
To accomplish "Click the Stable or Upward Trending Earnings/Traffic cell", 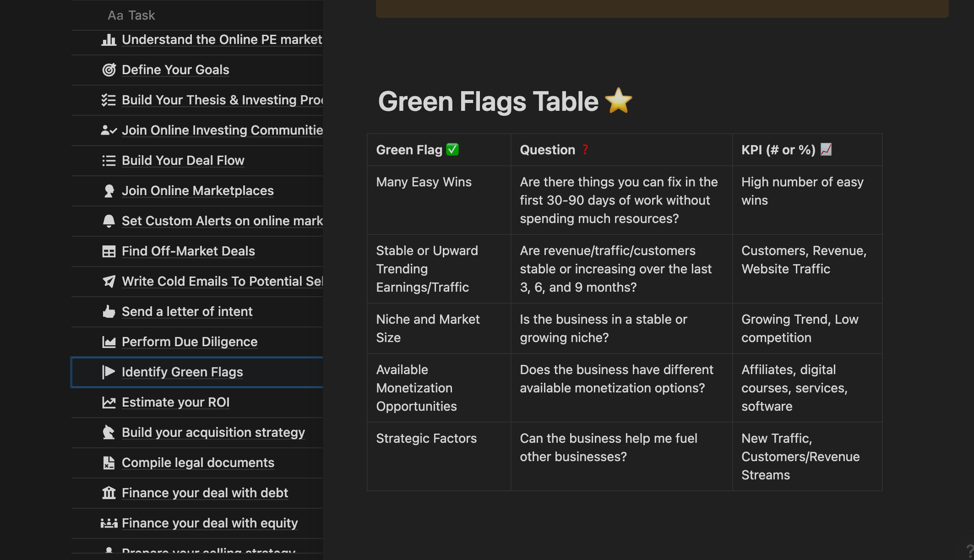I will (x=439, y=269).
